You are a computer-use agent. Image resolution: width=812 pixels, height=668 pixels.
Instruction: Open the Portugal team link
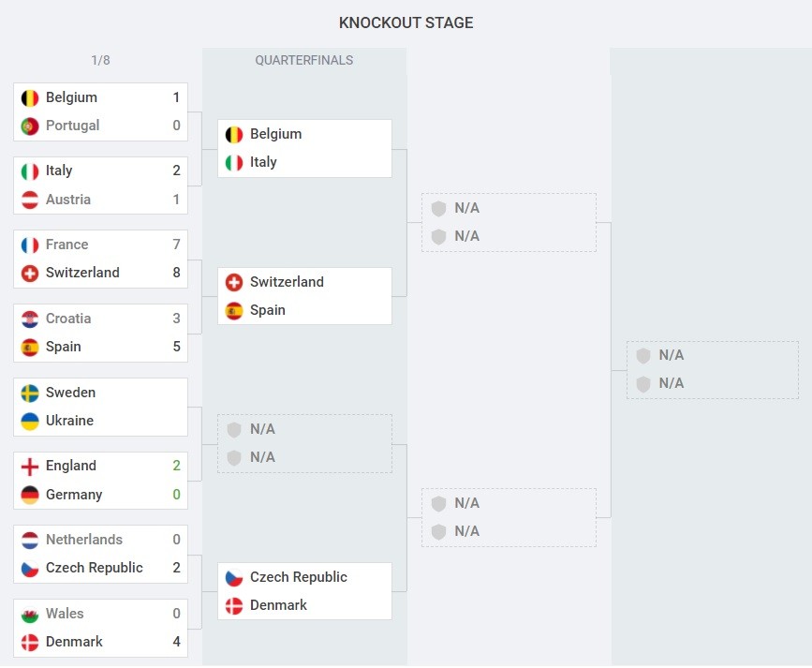pyautogui.click(x=72, y=126)
